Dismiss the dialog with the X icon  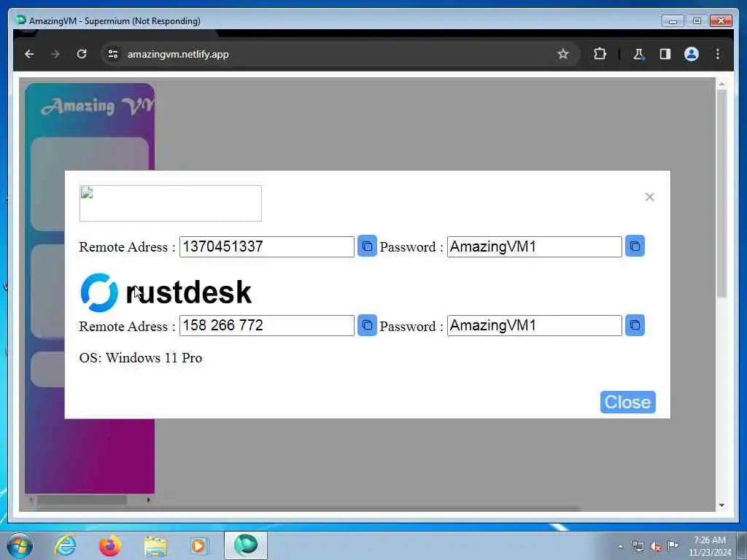click(x=649, y=197)
